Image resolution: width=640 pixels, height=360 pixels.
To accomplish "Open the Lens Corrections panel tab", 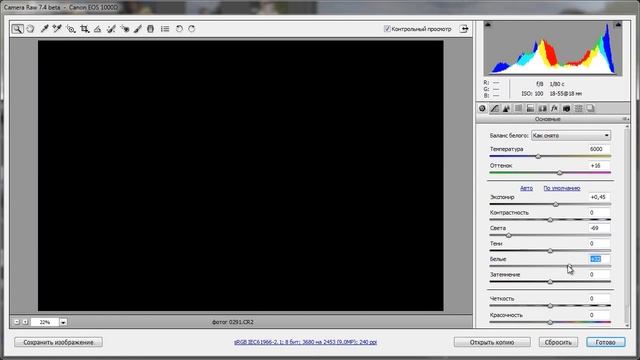I will (542, 109).
